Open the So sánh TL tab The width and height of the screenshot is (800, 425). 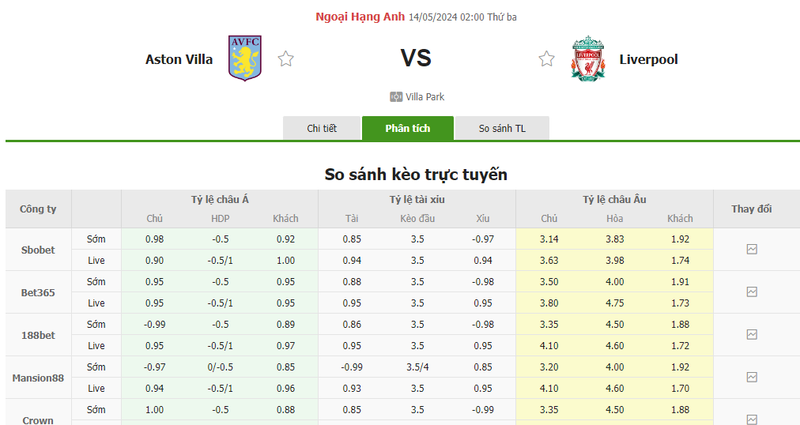tap(502, 128)
